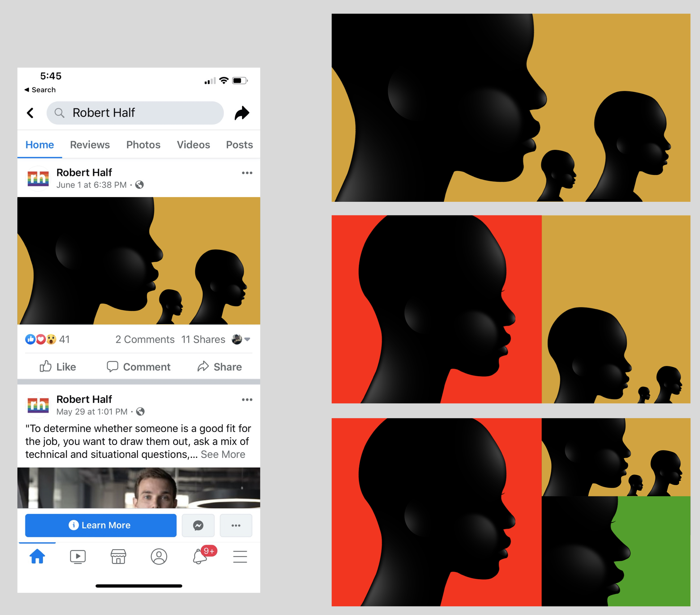Open the Marketplace storefront icon
Viewport: 700px width, 615px height.
(x=118, y=557)
